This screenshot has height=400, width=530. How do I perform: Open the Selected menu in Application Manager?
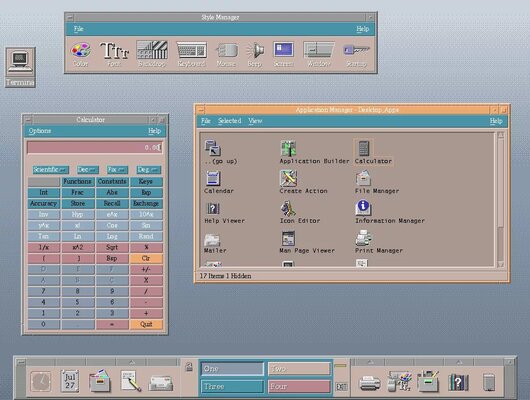(x=230, y=121)
